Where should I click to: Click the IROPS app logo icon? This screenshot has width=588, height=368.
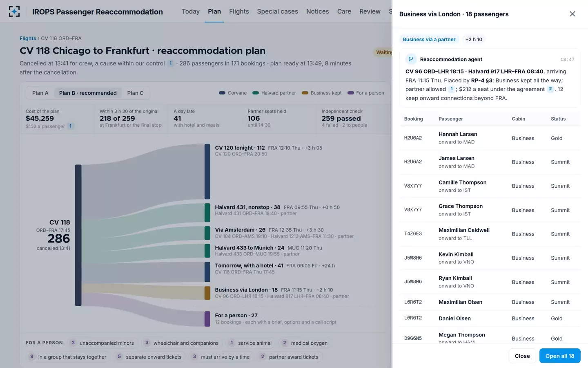14,11
